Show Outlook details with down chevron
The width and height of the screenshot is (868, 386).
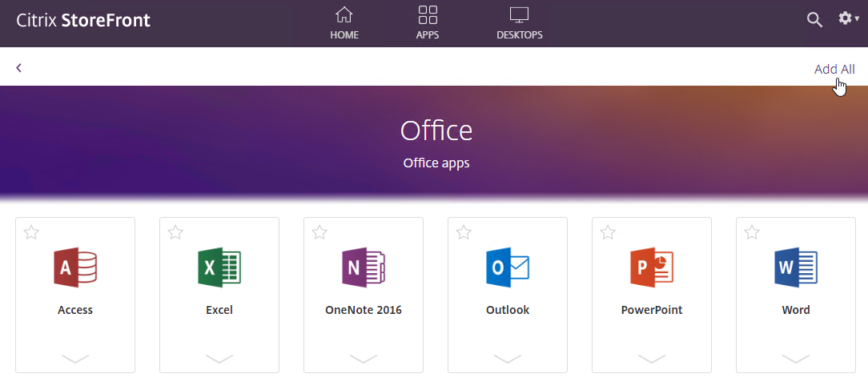[x=508, y=359]
